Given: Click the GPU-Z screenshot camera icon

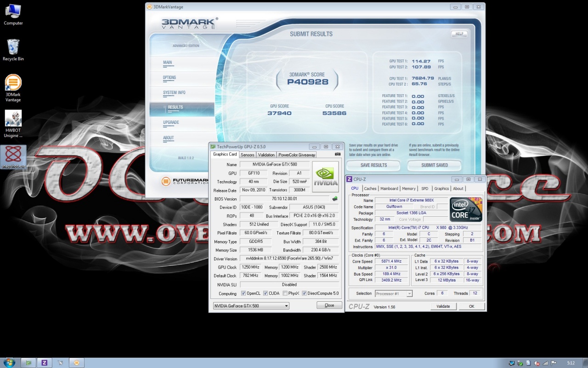Looking at the screenshot, I should pyautogui.click(x=338, y=154).
